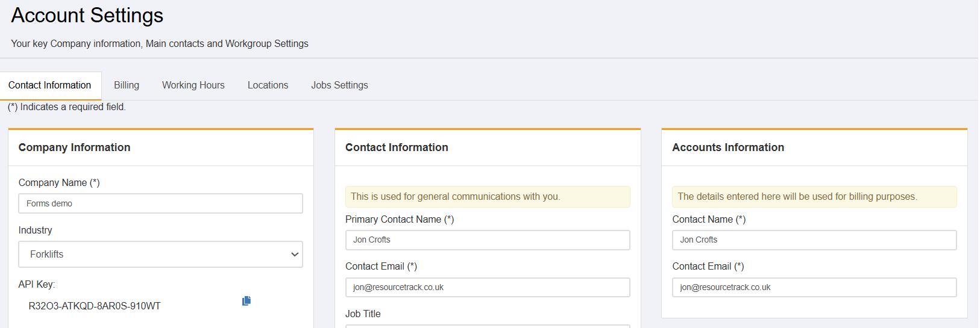Image resolution: width=980 pixels, height=328 pixels.
Task: Edit Contact Email under Contact Information panel
Action: (488, 287)
